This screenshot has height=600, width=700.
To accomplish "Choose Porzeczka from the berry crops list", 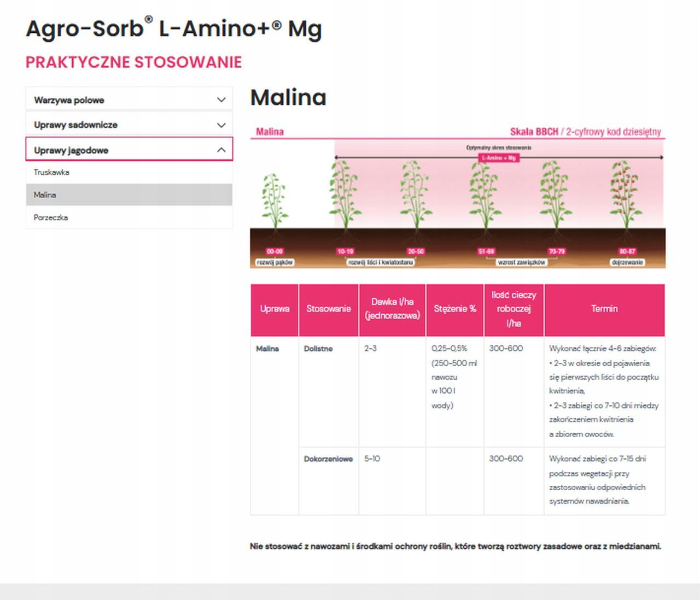I will point(51,217).
